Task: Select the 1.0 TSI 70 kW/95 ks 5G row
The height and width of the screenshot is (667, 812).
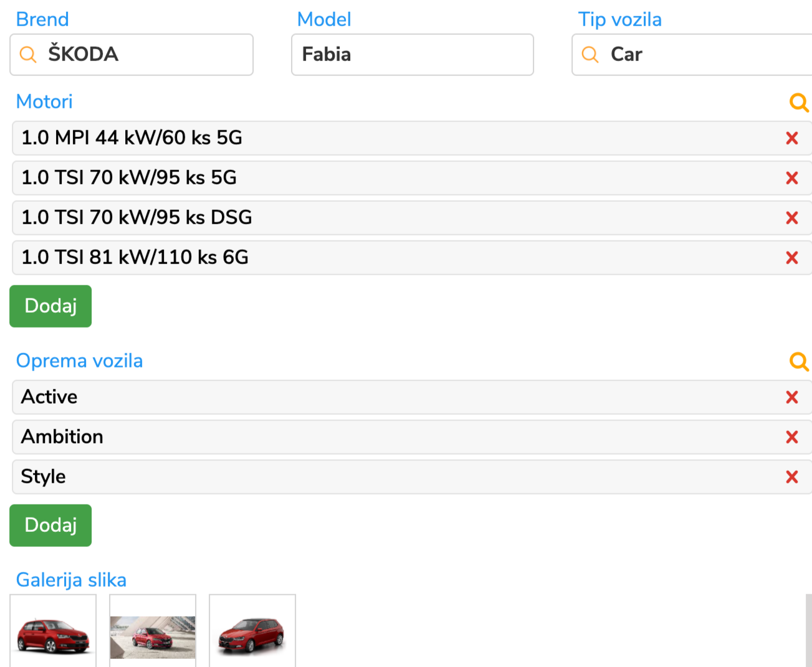Action: pos(412,178)
